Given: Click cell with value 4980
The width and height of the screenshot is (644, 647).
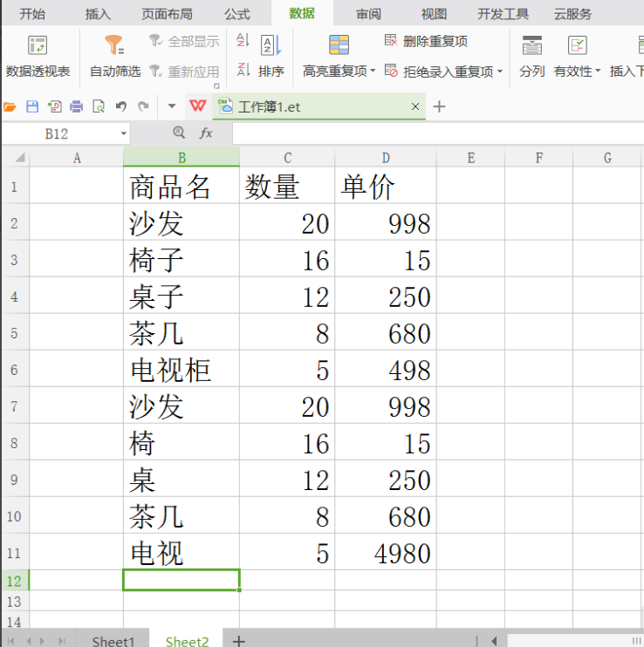Looking at the screenshot, I should tap(386, 553).
